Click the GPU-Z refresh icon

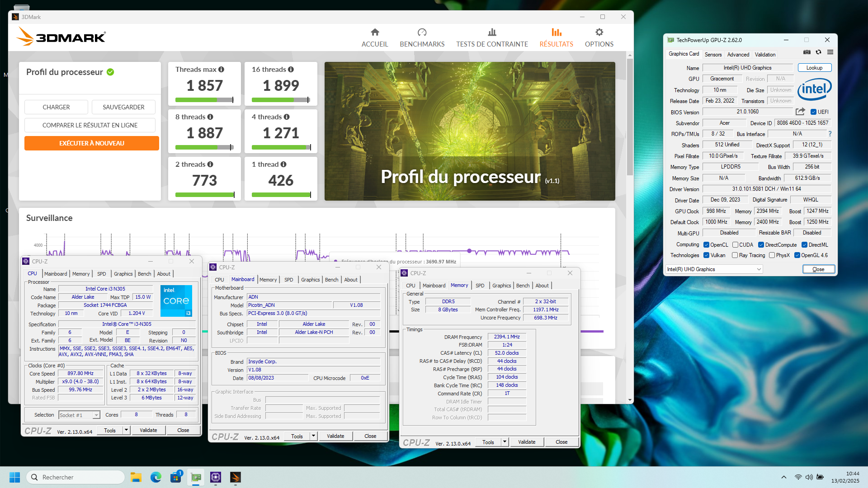click(x=818, y=52)
